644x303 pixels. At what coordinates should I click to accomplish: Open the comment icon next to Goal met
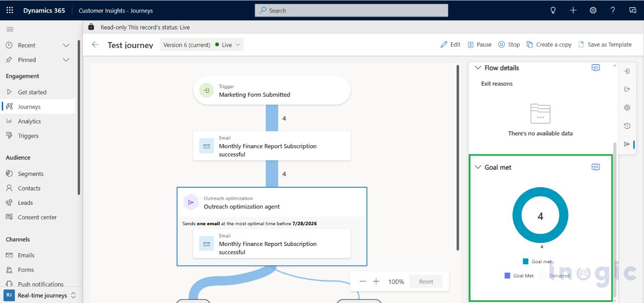[x=596, y=167]
